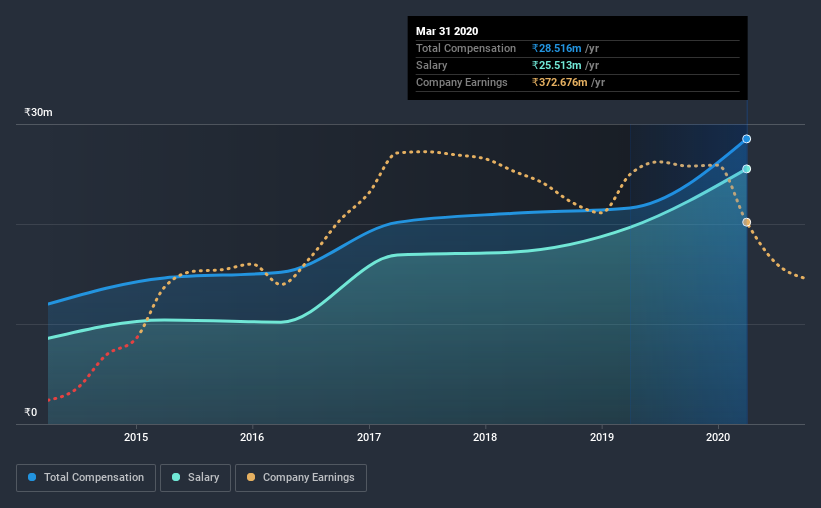Click the Company Earnings tooltip row label
The image size is (821, 508).
pyautogui.click(x=461, y=82)
